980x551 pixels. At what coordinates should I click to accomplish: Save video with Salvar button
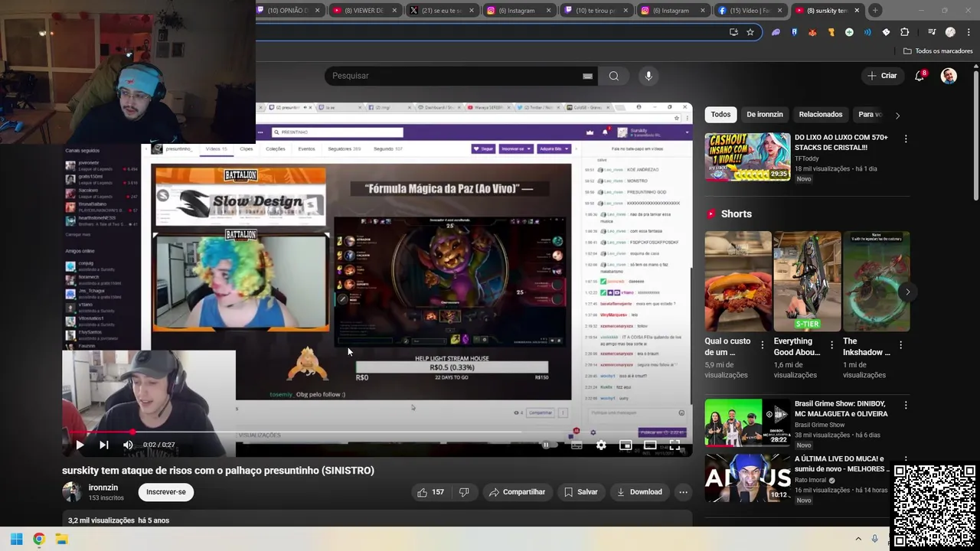tap(580, 492)
